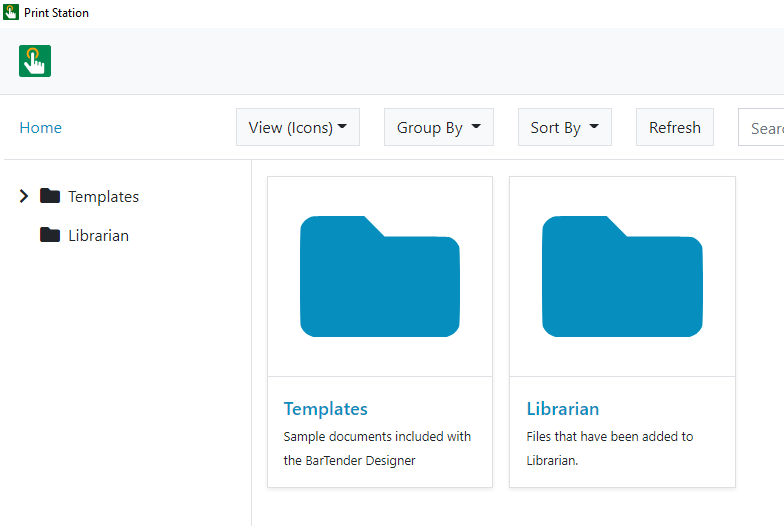Click the 'Print Station' window title text

56,13
